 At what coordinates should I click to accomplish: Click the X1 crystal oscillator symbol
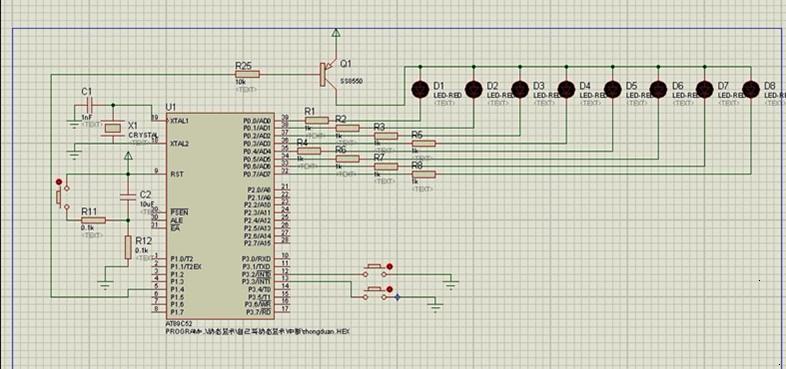point(114,128)
